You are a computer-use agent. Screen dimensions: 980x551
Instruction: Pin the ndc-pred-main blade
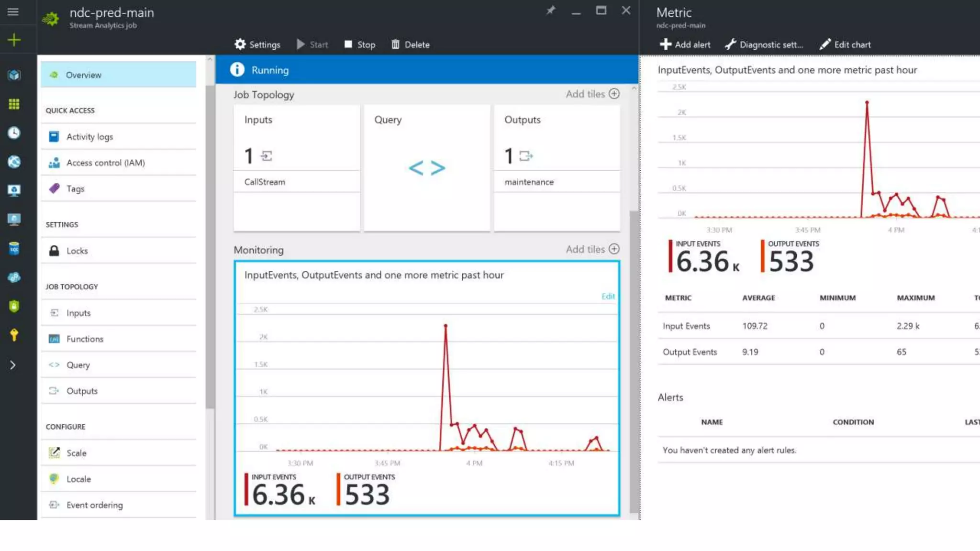pyautogui.click(x=551, y=11)
